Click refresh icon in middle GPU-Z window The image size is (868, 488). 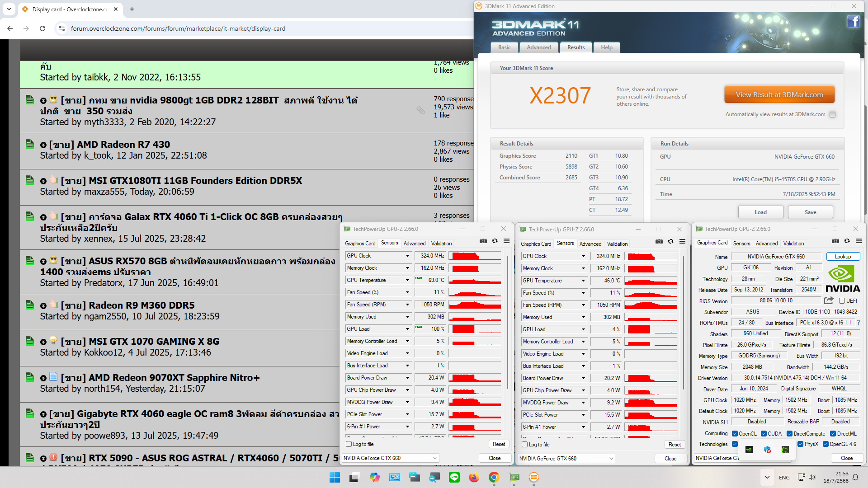click(x=671, y=242)
